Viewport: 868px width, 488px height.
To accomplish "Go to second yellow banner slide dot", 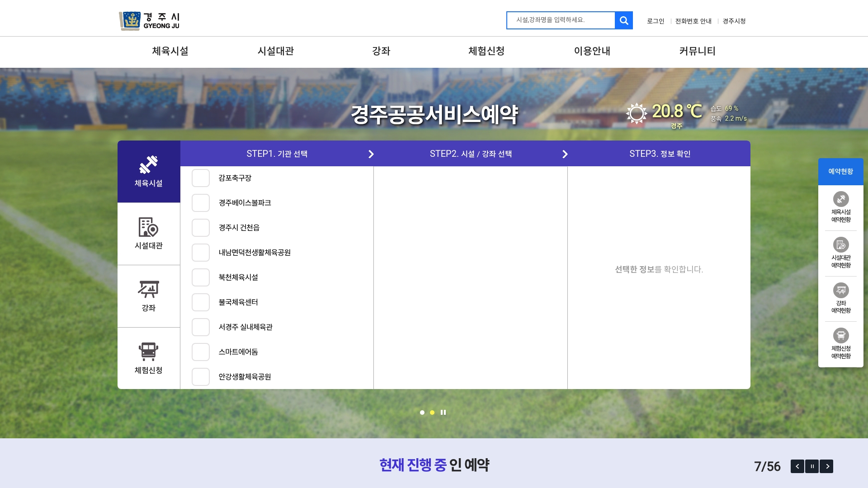I will [x=432, y=412].
